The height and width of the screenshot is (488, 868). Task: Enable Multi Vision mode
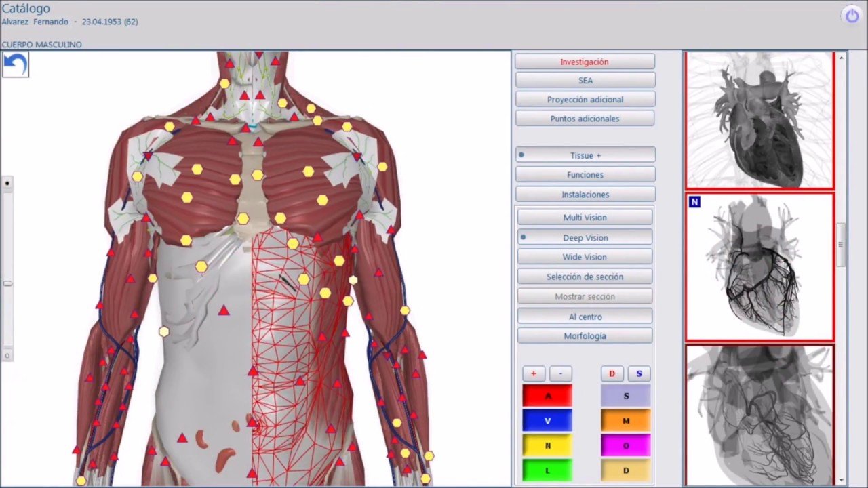click(x=585, y=218)
